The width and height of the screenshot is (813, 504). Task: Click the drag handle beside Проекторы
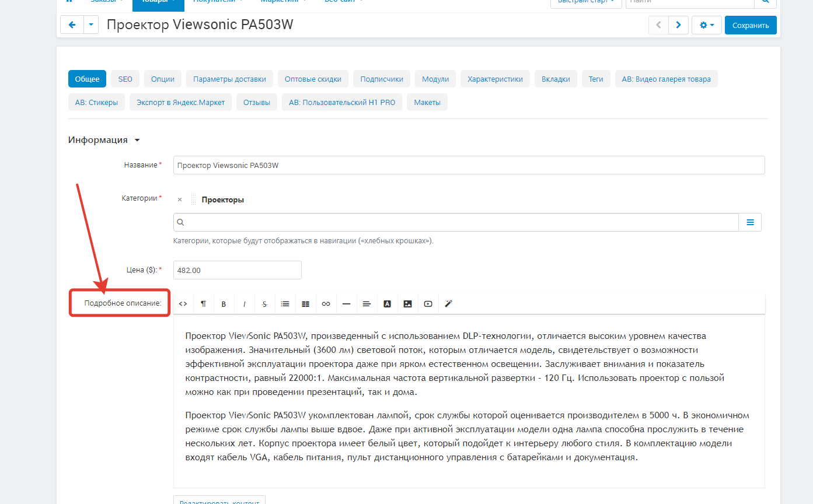(193, 199)
